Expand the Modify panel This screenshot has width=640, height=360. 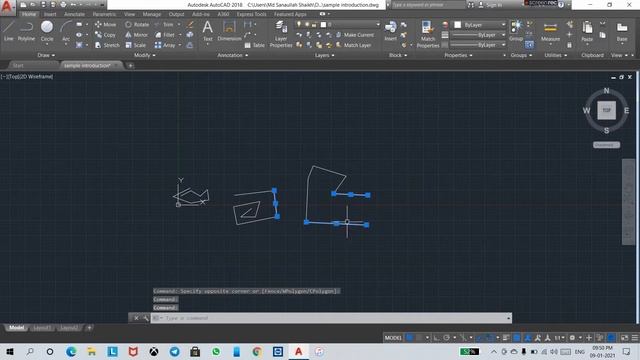point(144,55)
